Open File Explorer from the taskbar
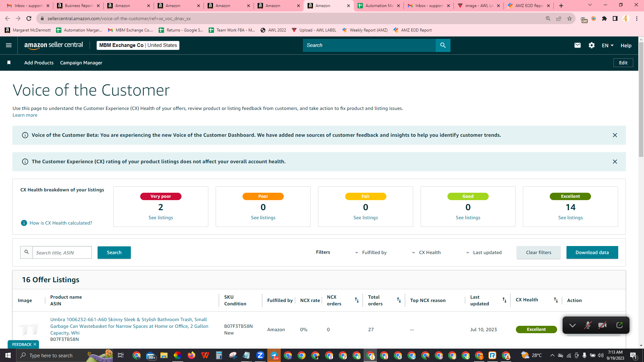The width and height of the screenshot is (644, 362). [164, 355]
